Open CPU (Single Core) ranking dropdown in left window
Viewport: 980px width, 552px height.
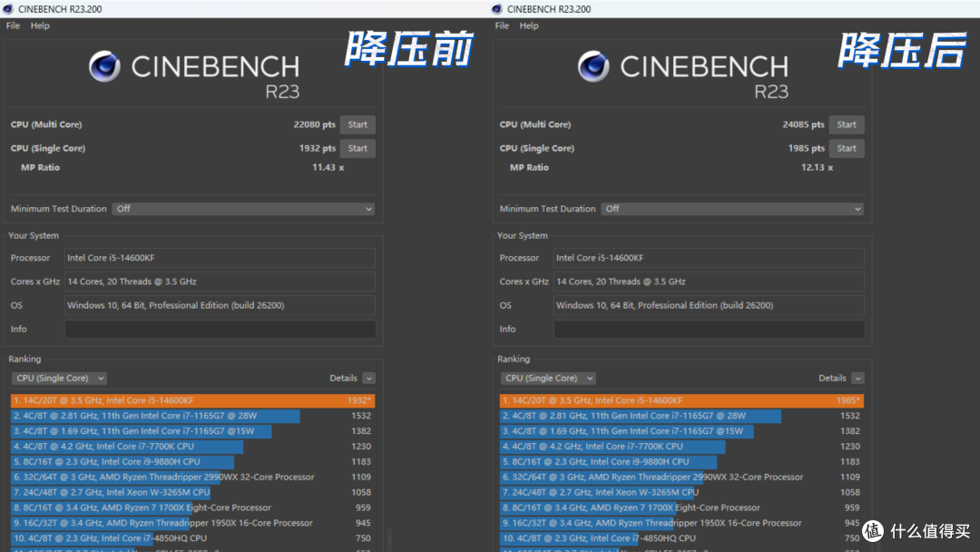click(x=59, y=379)
